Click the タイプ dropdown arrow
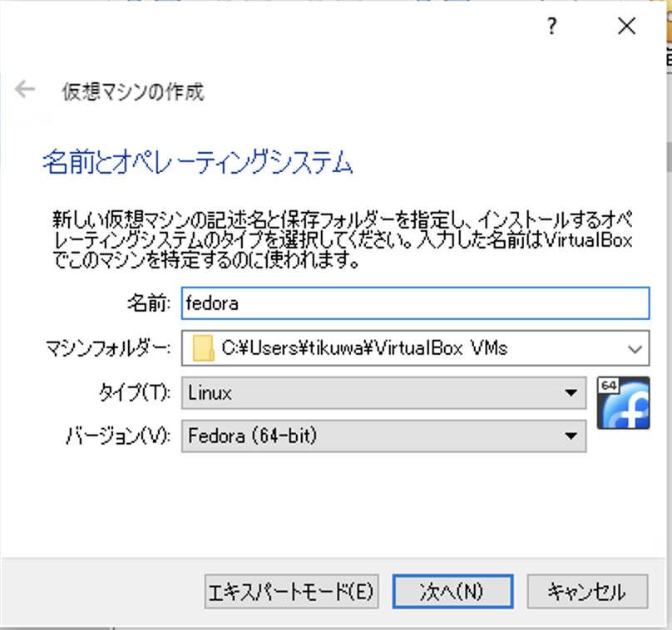The height and width of the screenshot is (630, 672). point(571,392)
